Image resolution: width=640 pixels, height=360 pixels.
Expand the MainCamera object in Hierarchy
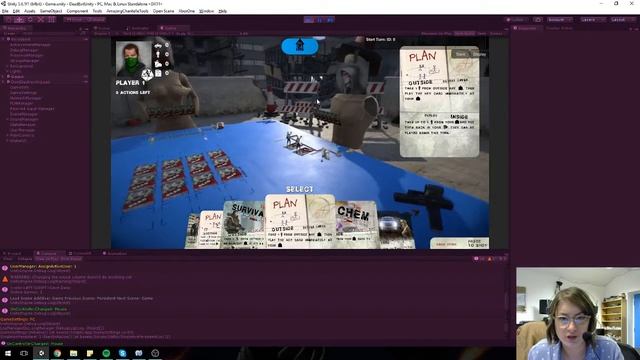coord(7,135)
